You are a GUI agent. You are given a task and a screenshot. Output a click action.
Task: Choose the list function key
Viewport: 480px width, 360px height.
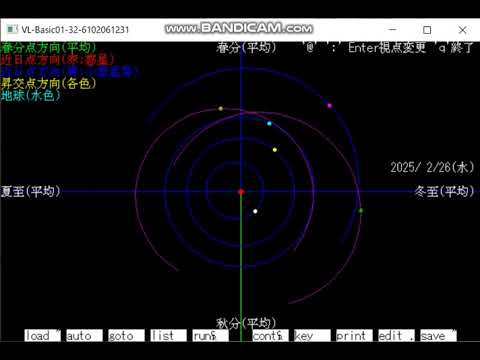(168, 335)
